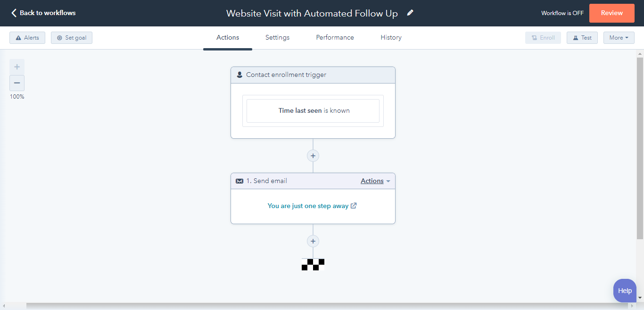Click the Back to workflows arrow
Viewport: 644px width, 310px height.
[14, 13]
